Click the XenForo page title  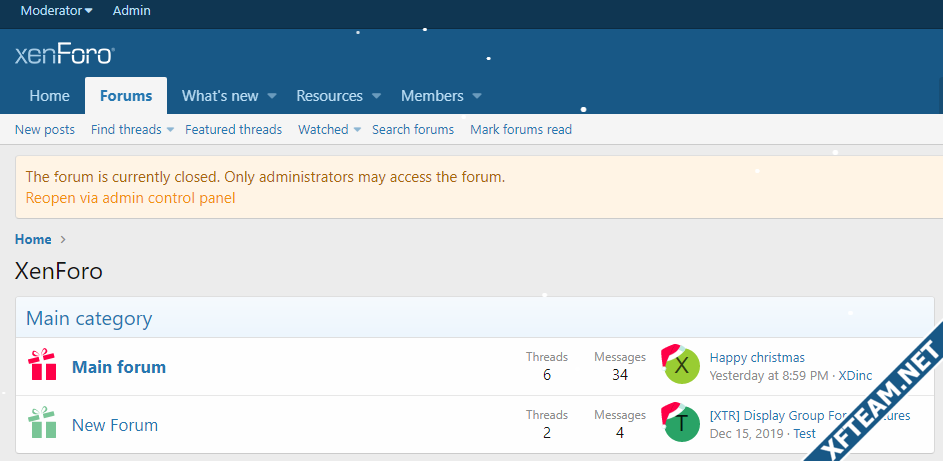coord(59,271)
